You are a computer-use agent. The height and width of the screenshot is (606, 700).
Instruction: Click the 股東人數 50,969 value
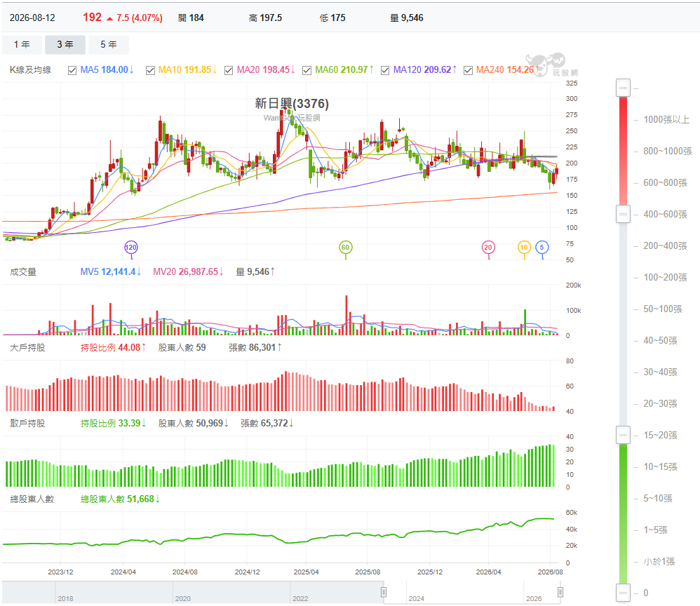click(194, 424)
